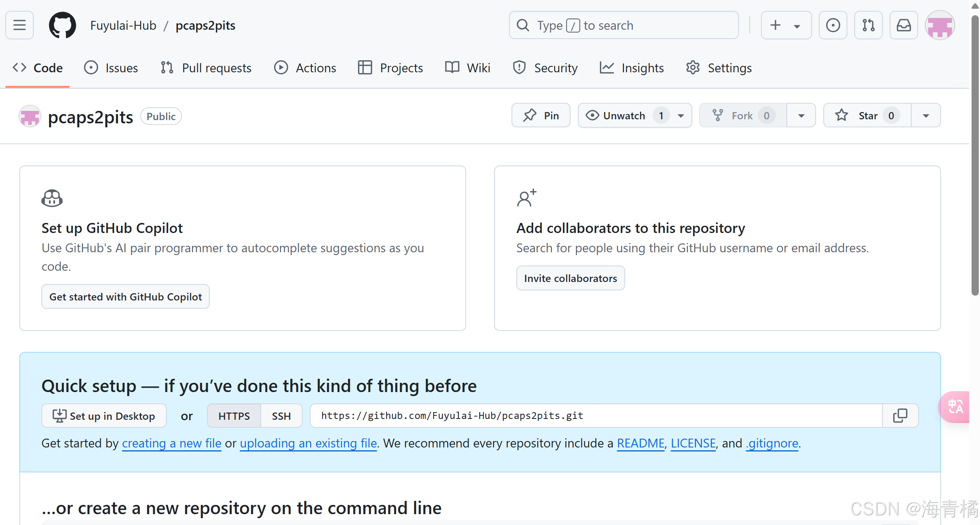Screen dimensions: 980x525
Task: Switch to the Insights tab
Action: (x=632, y=68)
